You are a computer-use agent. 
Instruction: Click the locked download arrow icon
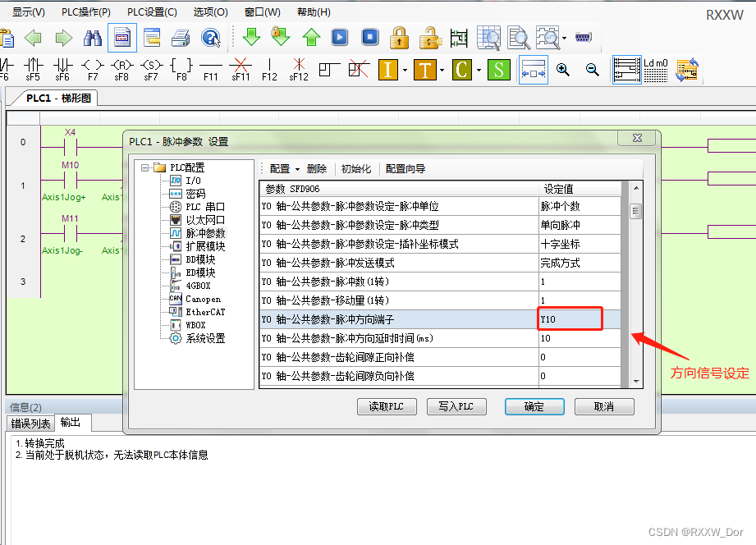click(x=280, y=37)
